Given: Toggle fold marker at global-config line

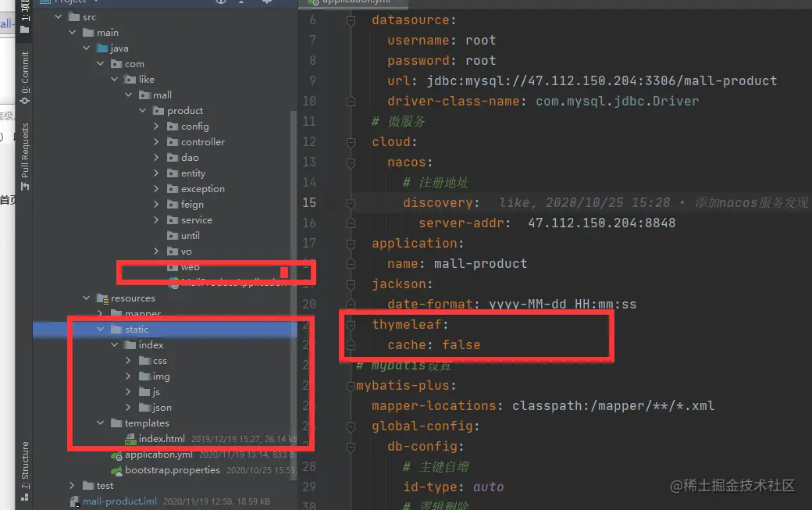Looking at the screenshot, I should (351, 426).
